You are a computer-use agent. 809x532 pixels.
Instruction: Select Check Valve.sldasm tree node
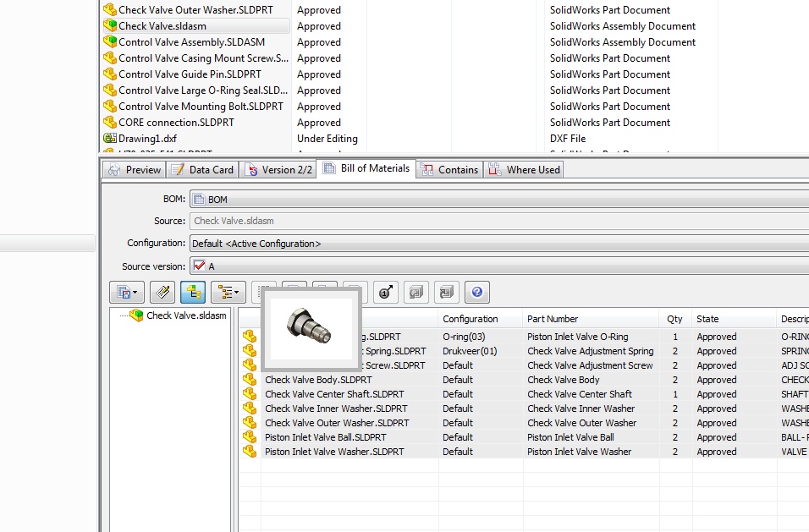[186, 315]
